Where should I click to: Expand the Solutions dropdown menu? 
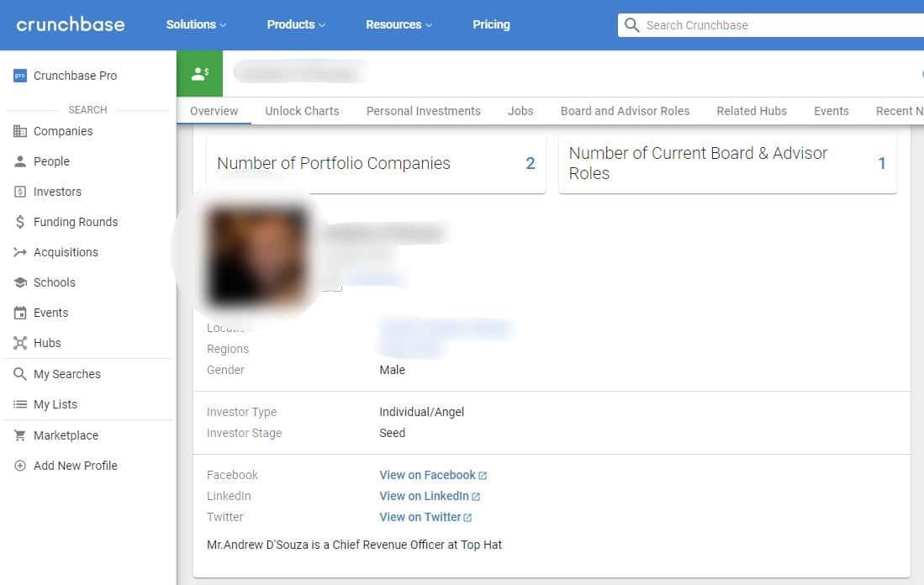tap(195, 24)
